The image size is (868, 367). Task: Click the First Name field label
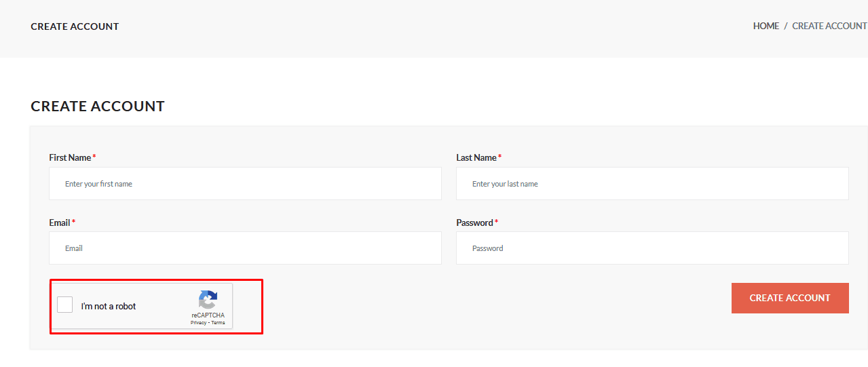(70, 157)
